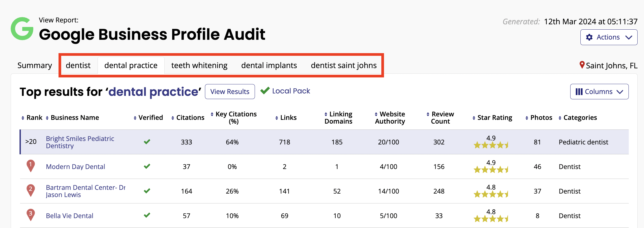Image resolution: width=644 pixels, height=228 pixels.
Task: Click the Saint Johns, FL location text
Action: pos(612,66)
